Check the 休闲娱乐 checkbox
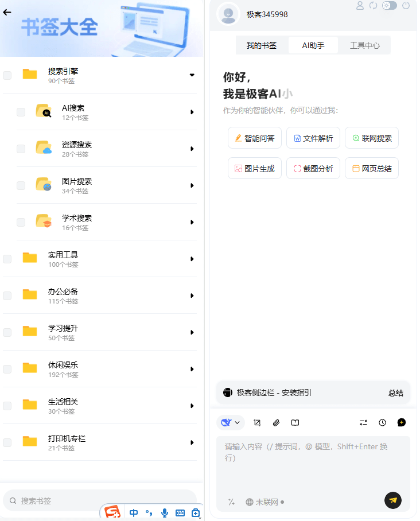The width and height of the screenshot is (420, 521). click(x=7, y=369)
